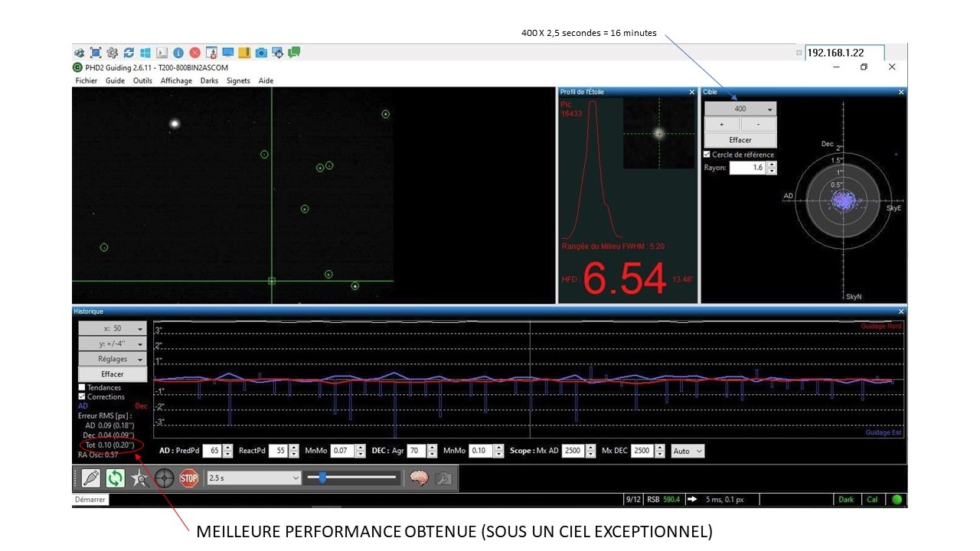The width and height of the screenshot is (980, 551).
Task: Click the remote session gear icon
Action: (x=113, y=53)
